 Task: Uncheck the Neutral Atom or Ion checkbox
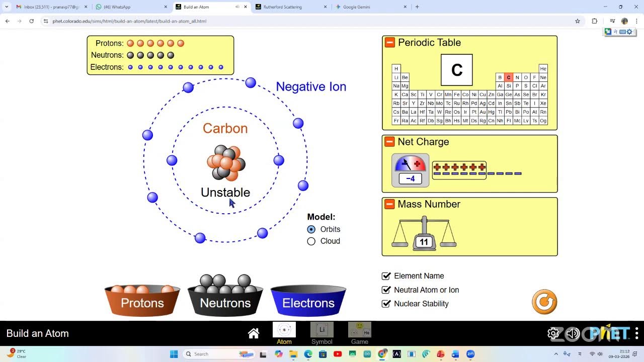(x=386, y=290)
